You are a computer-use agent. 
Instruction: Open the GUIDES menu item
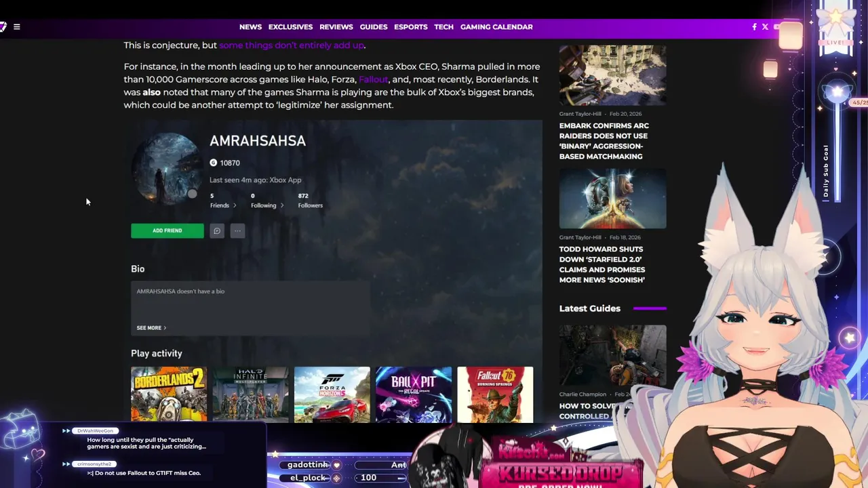(374, 27)
